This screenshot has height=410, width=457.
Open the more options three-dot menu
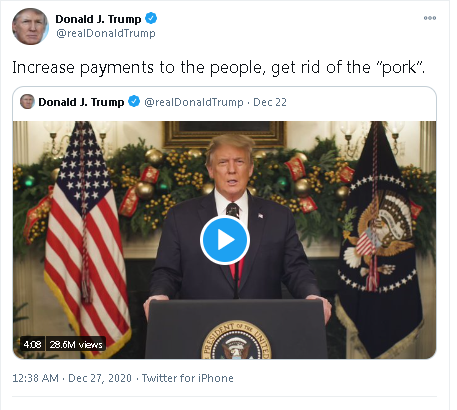click(430, 18)
